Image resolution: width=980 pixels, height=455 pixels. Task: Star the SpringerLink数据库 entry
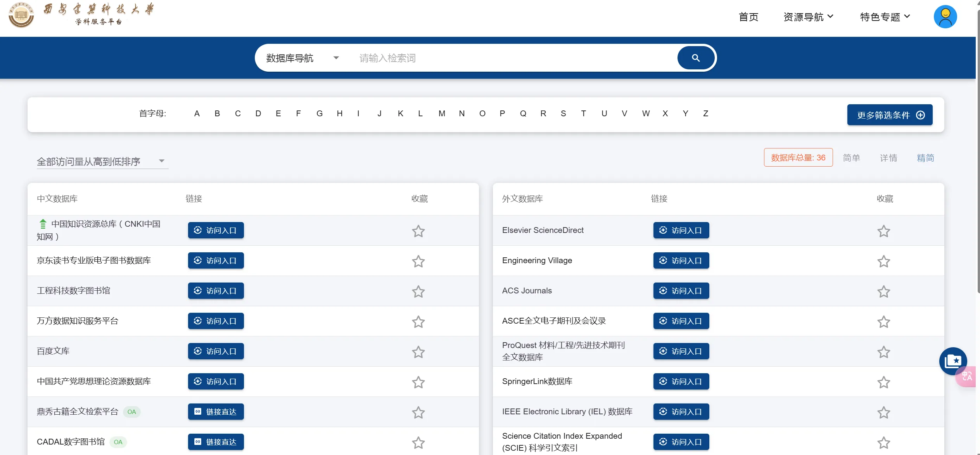[883, 382]
